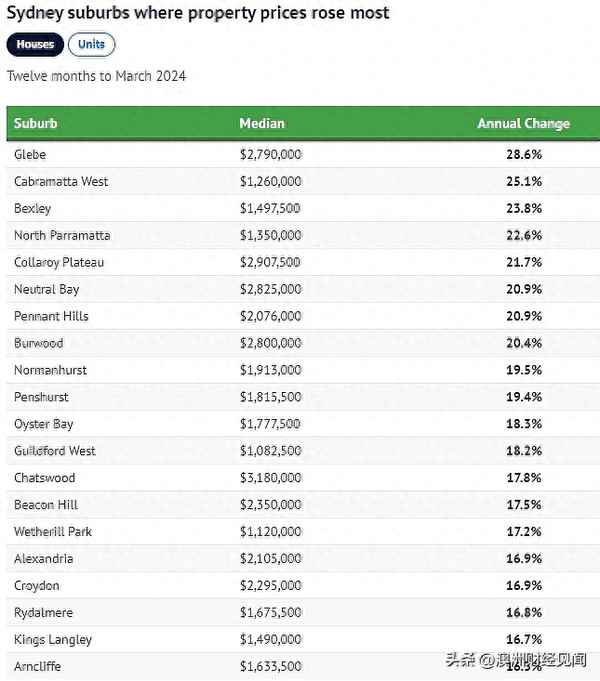Click the Bexley suburb name
The height and width of the screenshot is (681, 600).
coord(33,209)
